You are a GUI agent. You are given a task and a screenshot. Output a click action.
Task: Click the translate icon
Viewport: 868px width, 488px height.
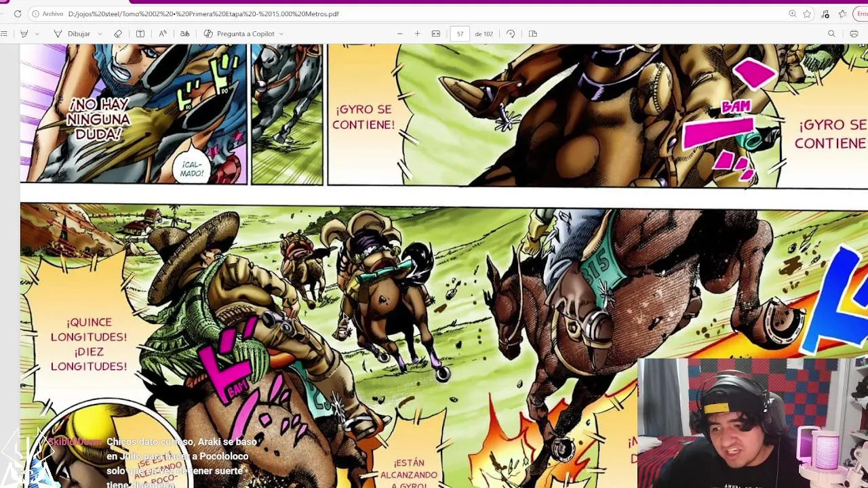click(184, 34)
